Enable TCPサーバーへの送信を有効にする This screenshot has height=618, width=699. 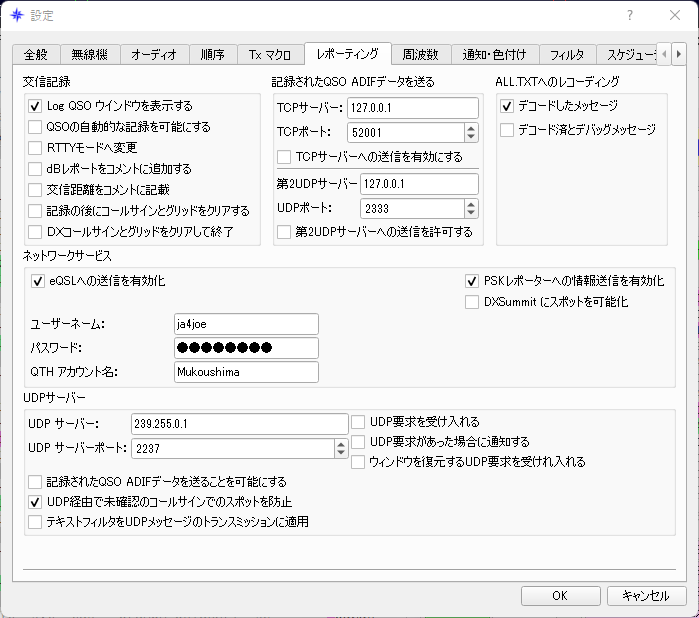[x=284, y=157]
